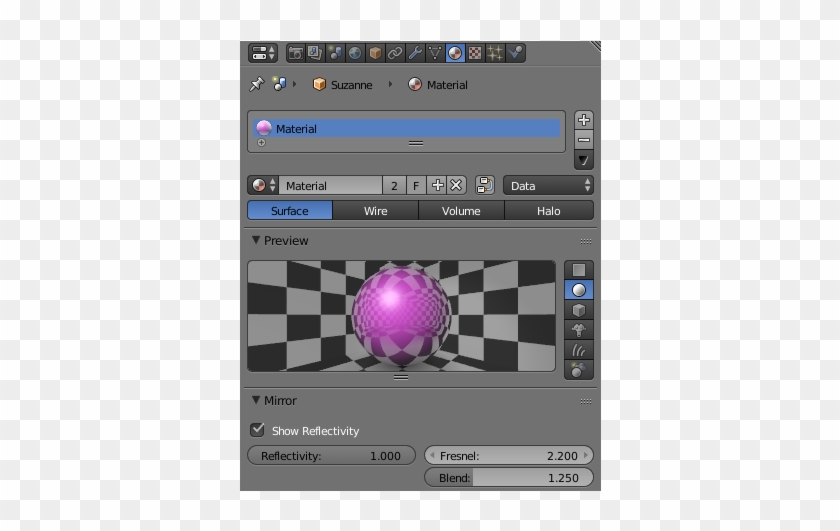Select Wire material type
Viewport: 840px width, 531px height.
pos(376,211)
